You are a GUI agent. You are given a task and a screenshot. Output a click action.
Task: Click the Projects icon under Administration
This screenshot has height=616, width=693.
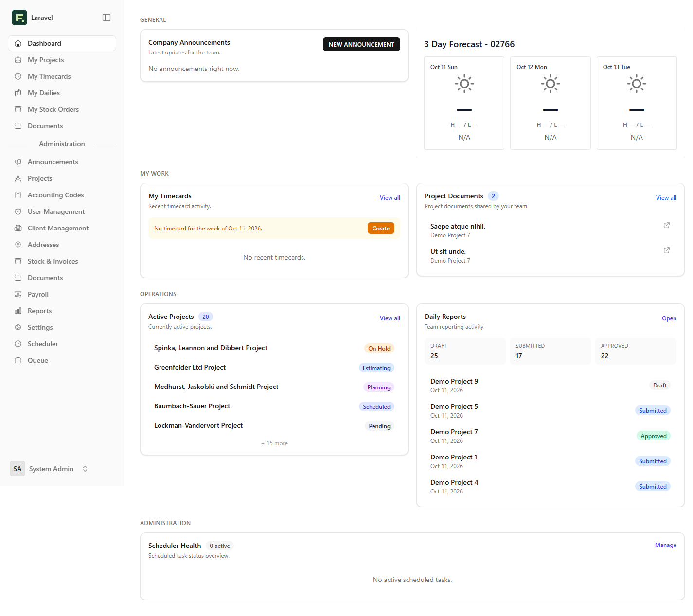[x=18, y=178]
